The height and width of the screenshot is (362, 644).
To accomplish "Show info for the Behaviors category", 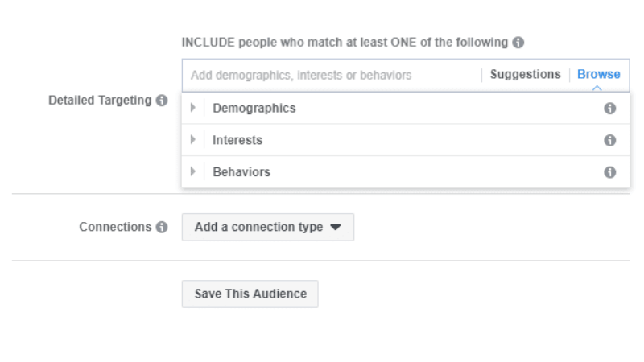I will pos(609,172).
